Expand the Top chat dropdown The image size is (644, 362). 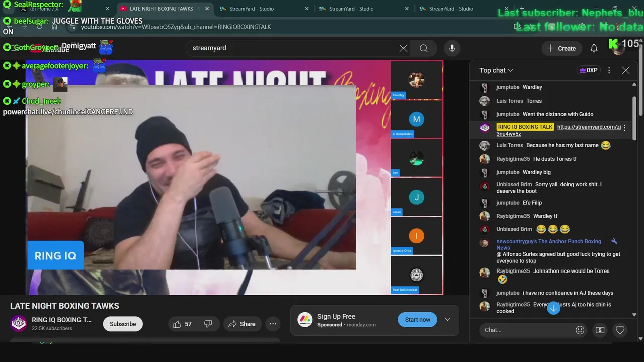tap(496, 70)
